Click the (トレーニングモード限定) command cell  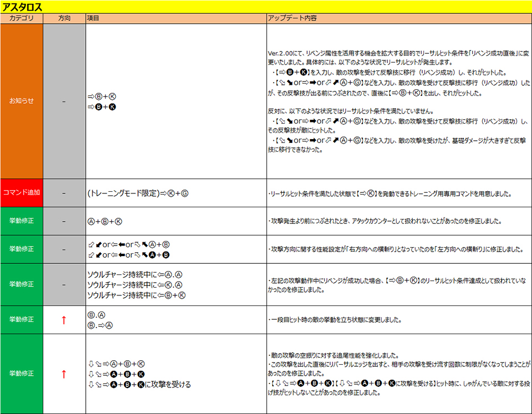142,193
